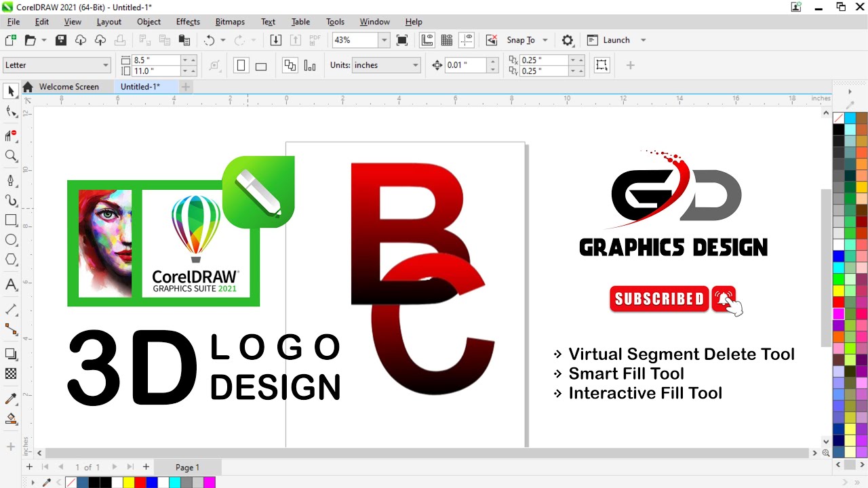Viewport: 868px width, 488px height.
Task: Click the upload to cloud icon
Action: coord(100,40)
